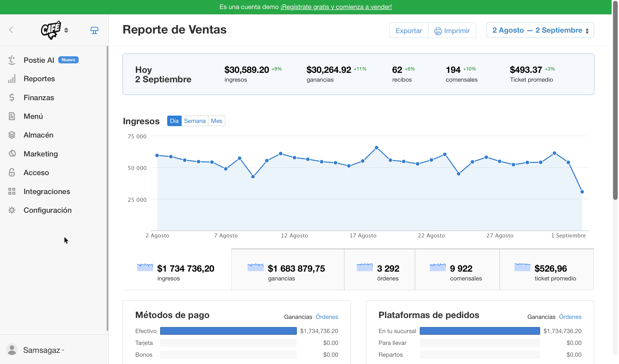Image resolution: width=619 pixels, height=364 pixels.
Task: Click the back arrow in the sidebar header
Action: pos(11,30)
